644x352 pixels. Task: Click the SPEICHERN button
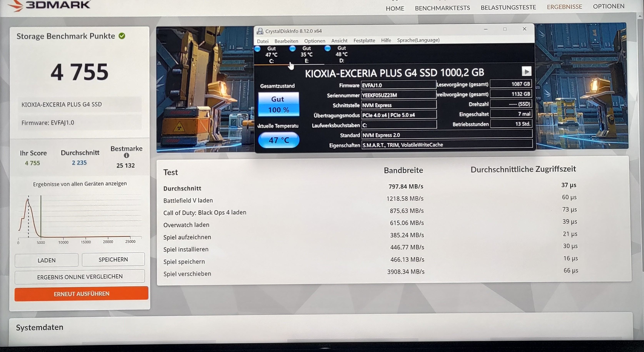pos(113,260)
